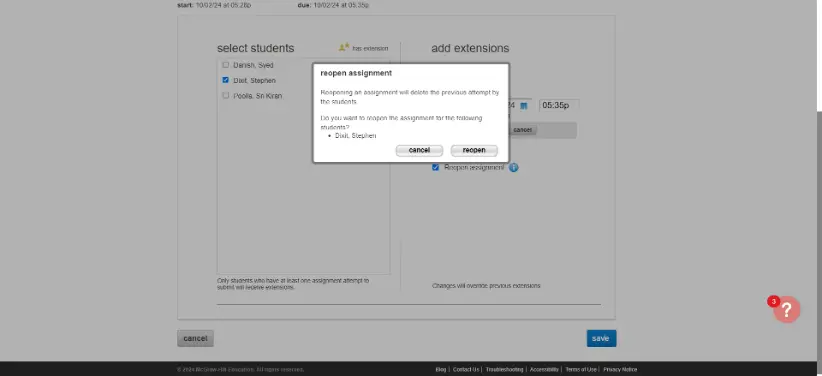Viewport: 822px width, 376px height.
Task: Click cancel in the reopen assignment dialog
Action: click(419, 151)
